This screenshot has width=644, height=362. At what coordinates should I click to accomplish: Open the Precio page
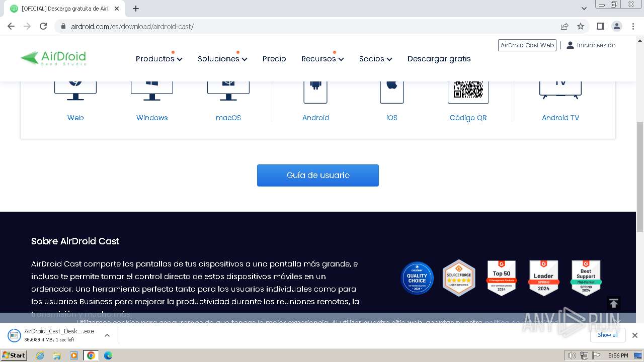coord(274,59)
